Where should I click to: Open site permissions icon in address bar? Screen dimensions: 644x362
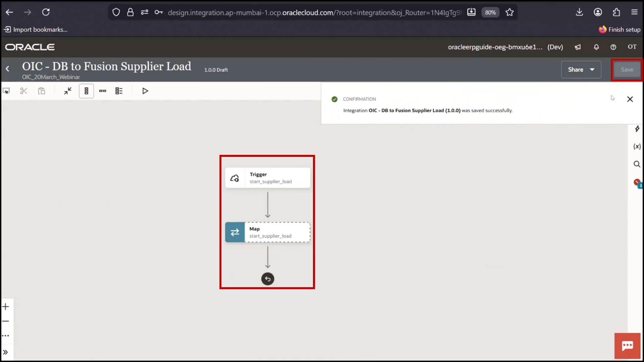[x=145, y=12]
